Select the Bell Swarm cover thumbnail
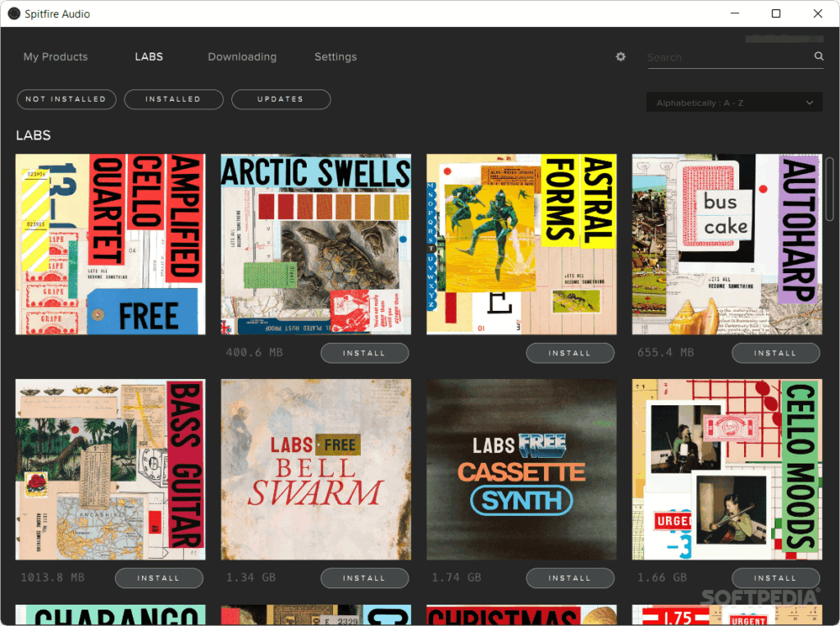Image resolution: width=840 pixels, height=626 pixels. coord(316,469)
